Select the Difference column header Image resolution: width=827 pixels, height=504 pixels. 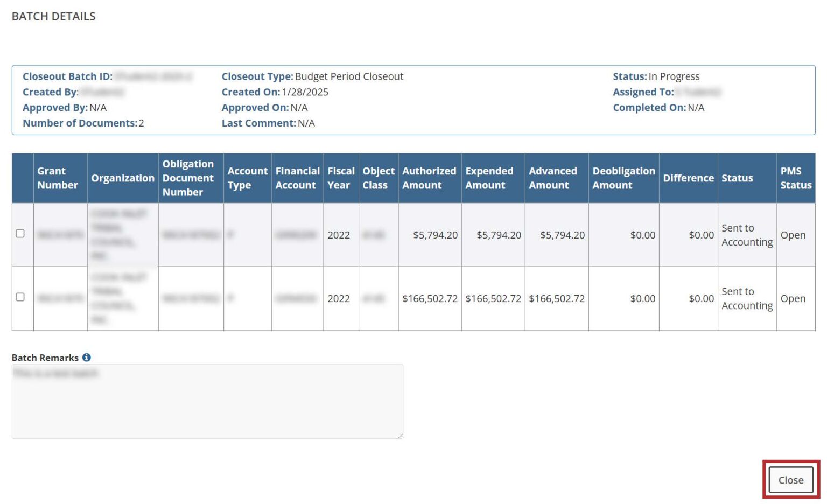point(688,178)
